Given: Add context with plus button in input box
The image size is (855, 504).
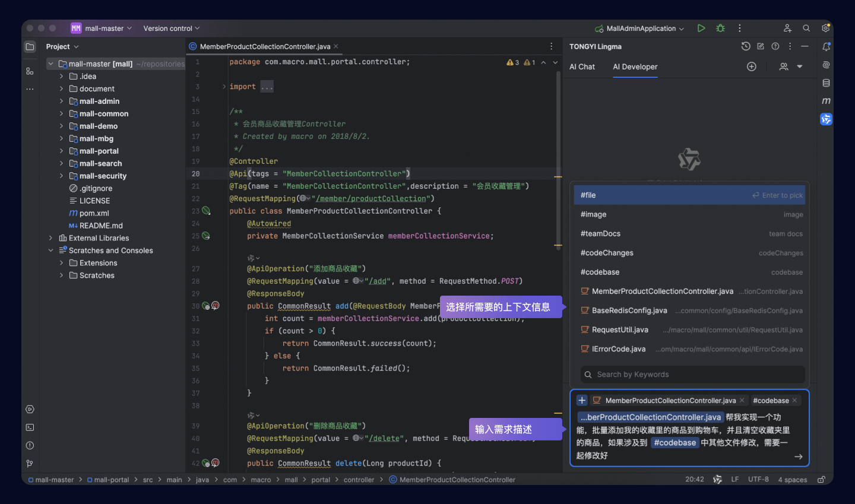Looking at the screenshot, I should click(x=582, y=401).
